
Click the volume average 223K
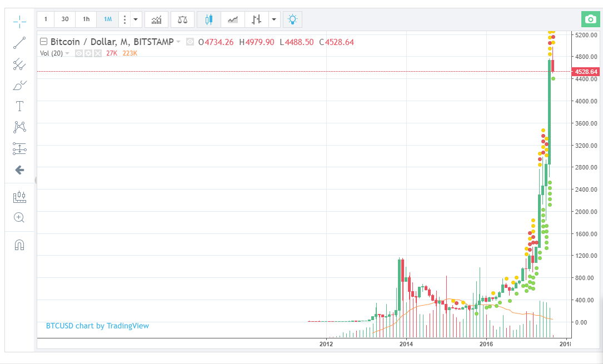click(130, 53)
